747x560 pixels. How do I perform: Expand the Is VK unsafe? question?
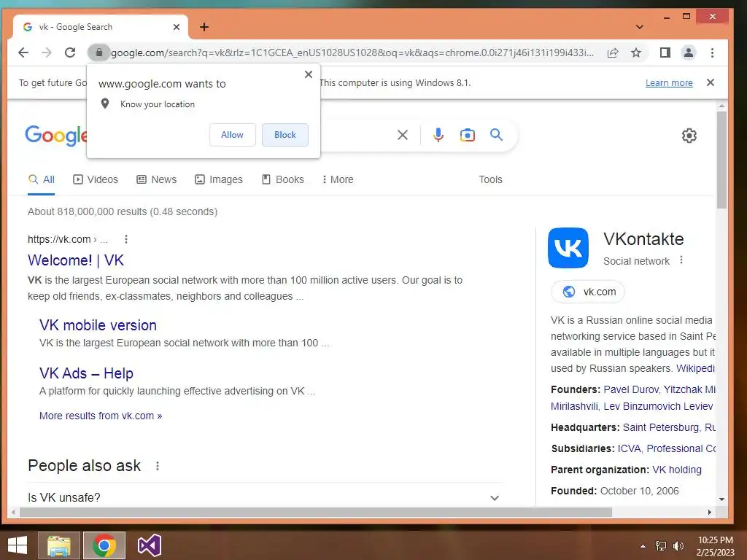266,497
